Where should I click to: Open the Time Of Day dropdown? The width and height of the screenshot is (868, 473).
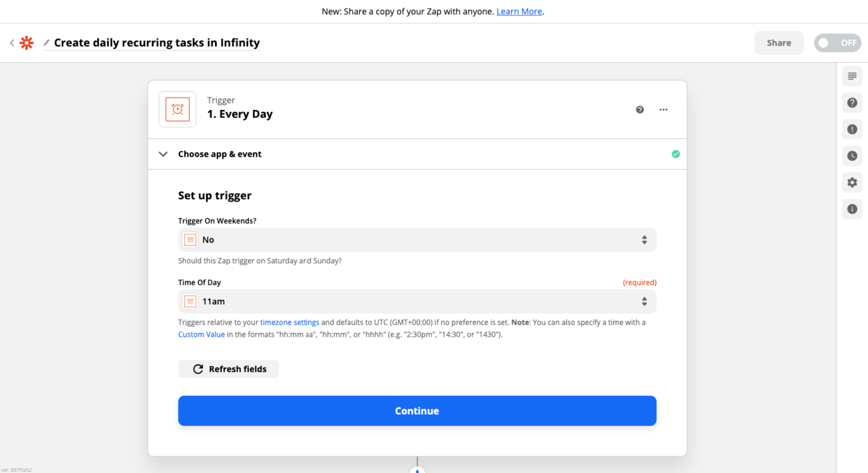click(417, 302)
